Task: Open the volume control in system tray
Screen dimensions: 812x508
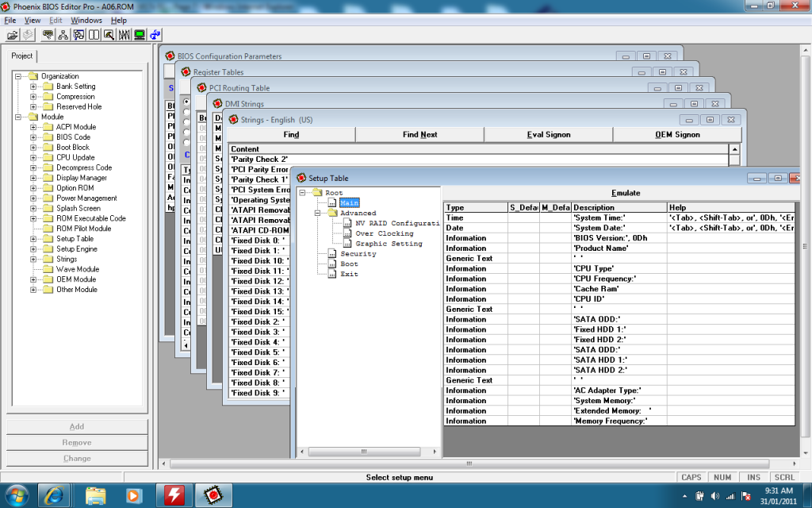Action: 715,495
